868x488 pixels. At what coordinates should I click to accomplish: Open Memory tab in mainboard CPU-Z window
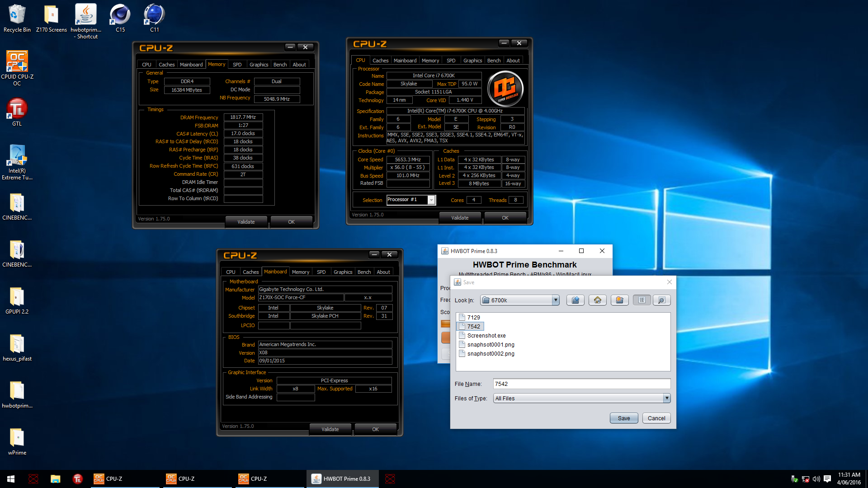pyautogui.click(x=301, y=272)
